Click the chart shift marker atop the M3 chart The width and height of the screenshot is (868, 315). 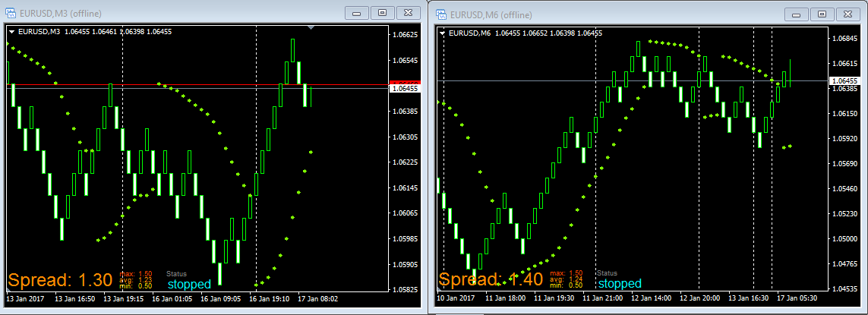[x=311, y=27]
